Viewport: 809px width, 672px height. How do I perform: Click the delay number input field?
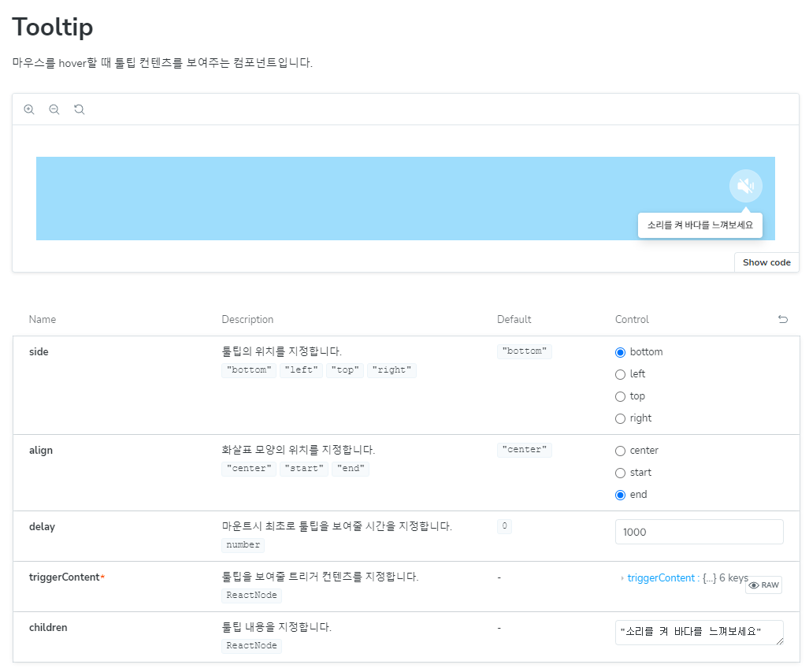point(699,532)
